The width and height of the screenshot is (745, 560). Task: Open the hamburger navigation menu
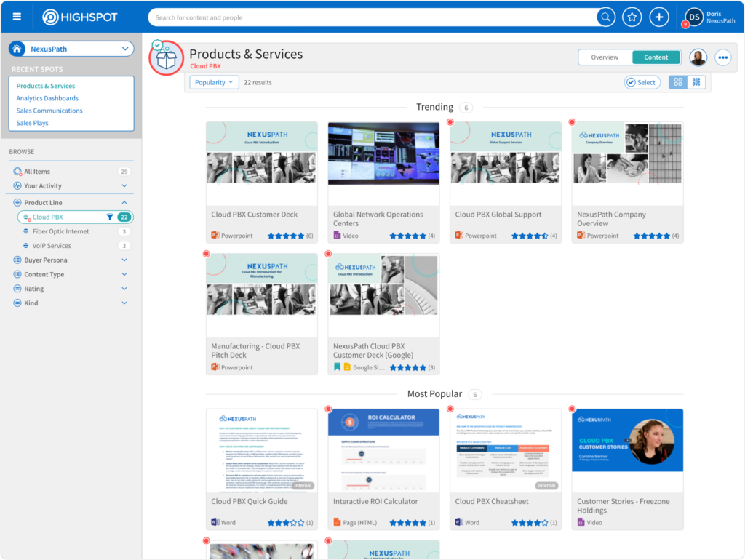tap(17, 17)
